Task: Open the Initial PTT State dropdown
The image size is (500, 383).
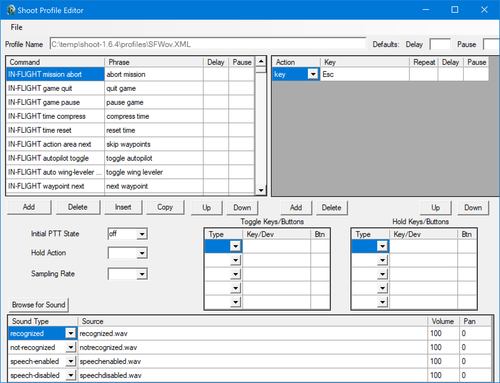Action: tap(142, 234)
